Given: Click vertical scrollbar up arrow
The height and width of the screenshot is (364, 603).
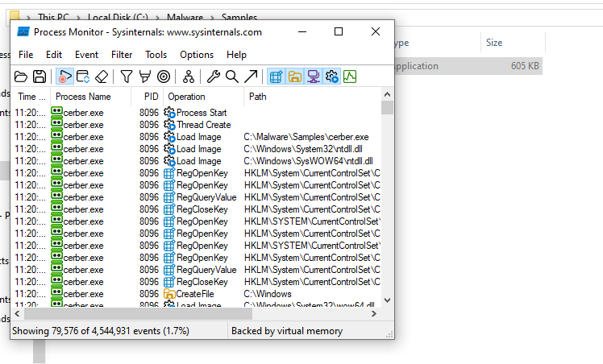Looking at the screenshot, I should 387,94.
